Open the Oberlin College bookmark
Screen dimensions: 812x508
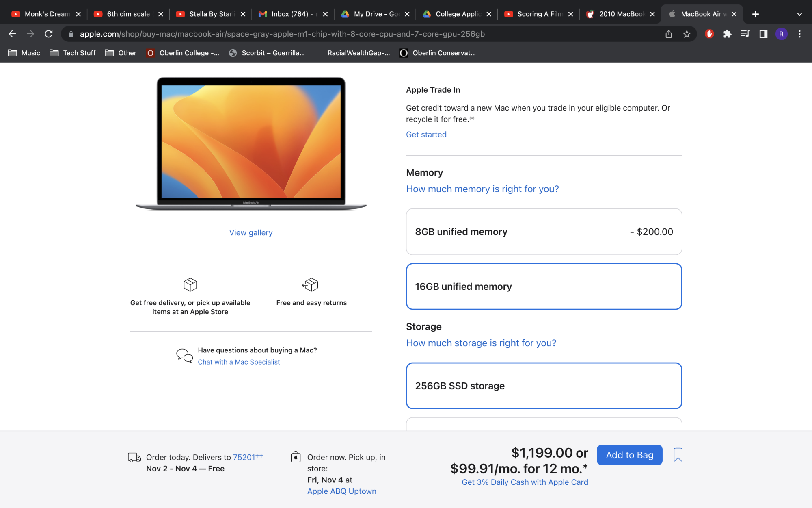pos(183,53)
